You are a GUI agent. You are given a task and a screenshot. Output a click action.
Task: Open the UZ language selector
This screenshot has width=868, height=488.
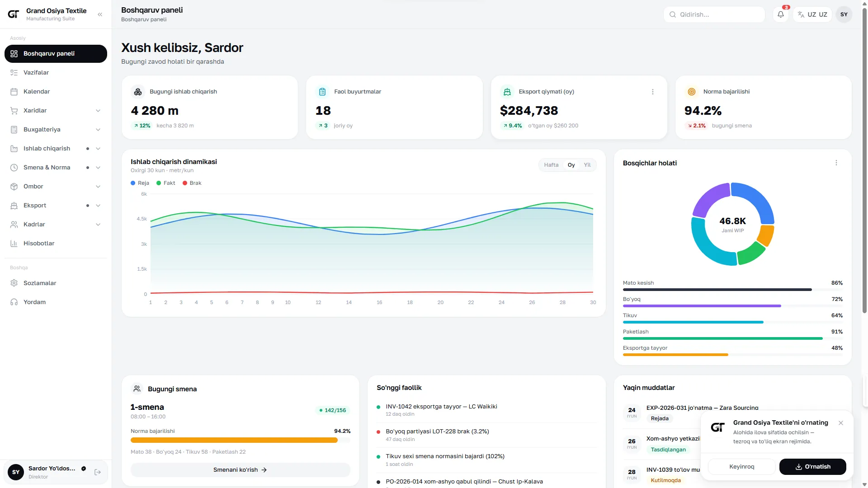coord(812,14)
